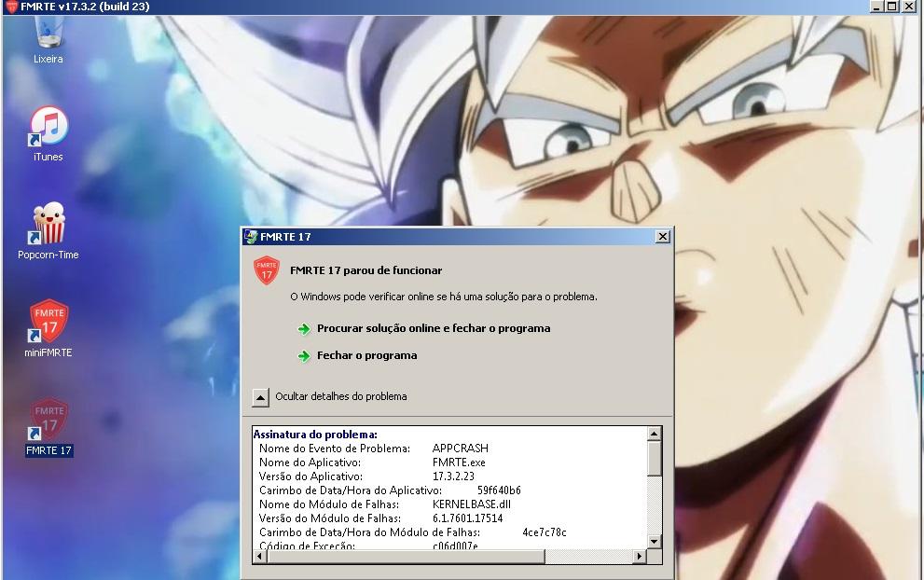Click the FMRTE 17 dialog title bar icon

(251, 236)
